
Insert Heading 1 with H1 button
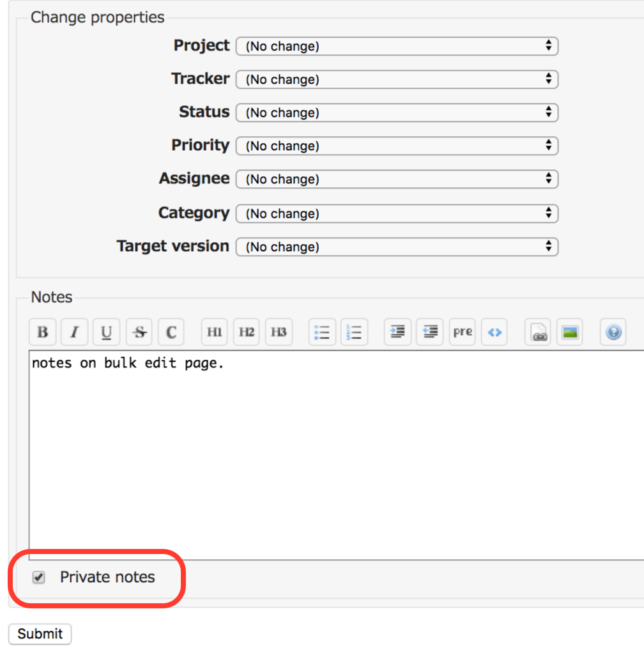click(x=215, y=332)
